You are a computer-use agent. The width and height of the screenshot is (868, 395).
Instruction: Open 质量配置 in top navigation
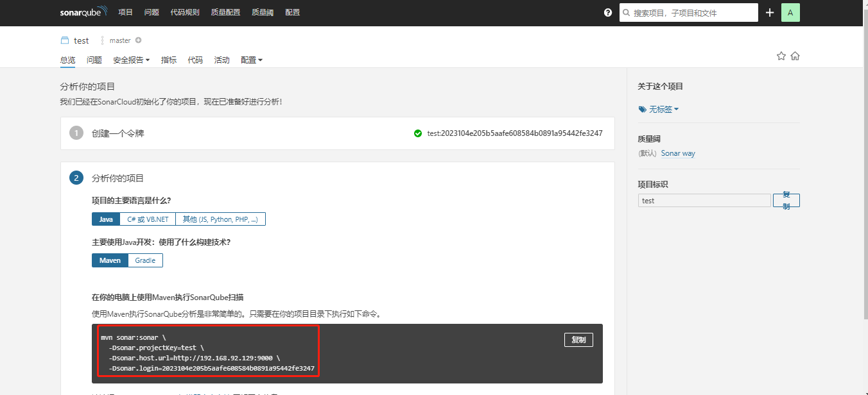point(225,12)
